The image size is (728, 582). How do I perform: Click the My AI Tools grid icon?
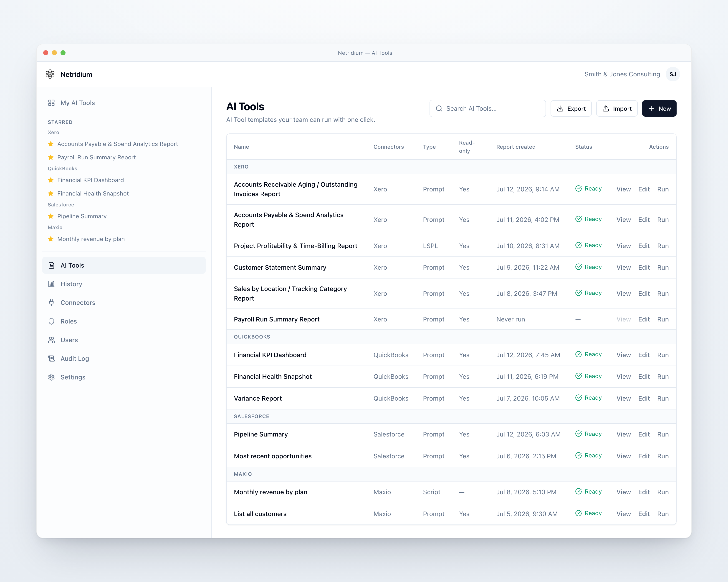(x=51, y=103)
